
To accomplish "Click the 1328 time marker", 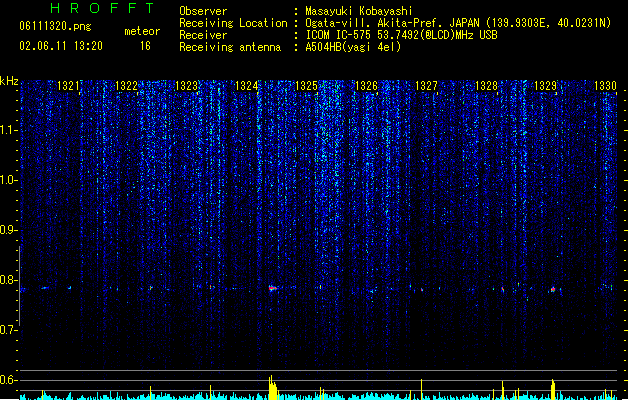I will click(x=486, y=86).
